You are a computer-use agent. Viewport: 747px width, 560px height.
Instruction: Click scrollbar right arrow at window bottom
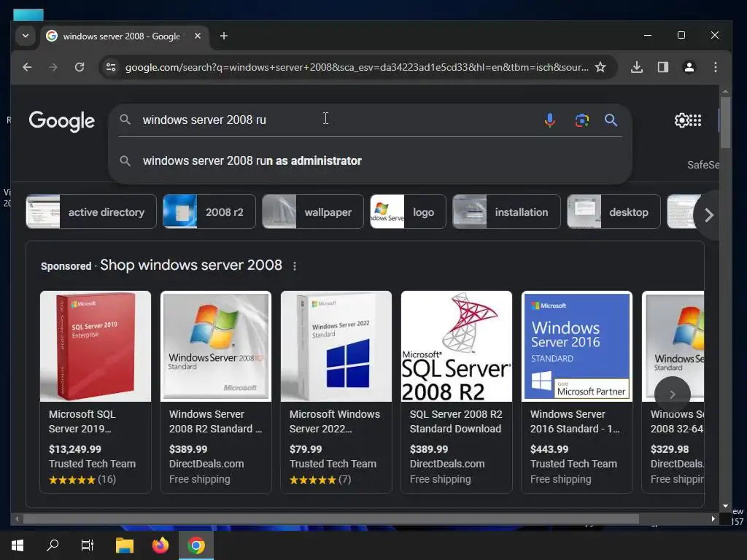[713, 518]
